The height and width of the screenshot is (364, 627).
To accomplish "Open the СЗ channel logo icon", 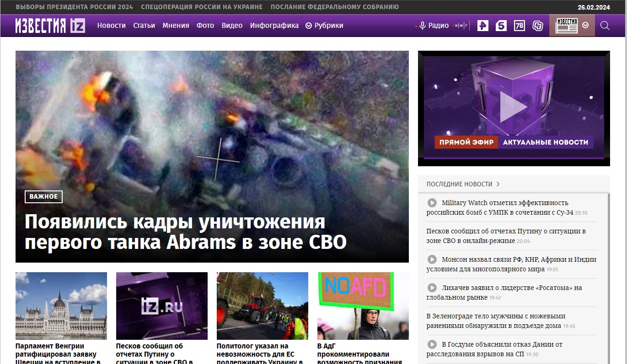I will click(538, 26).
